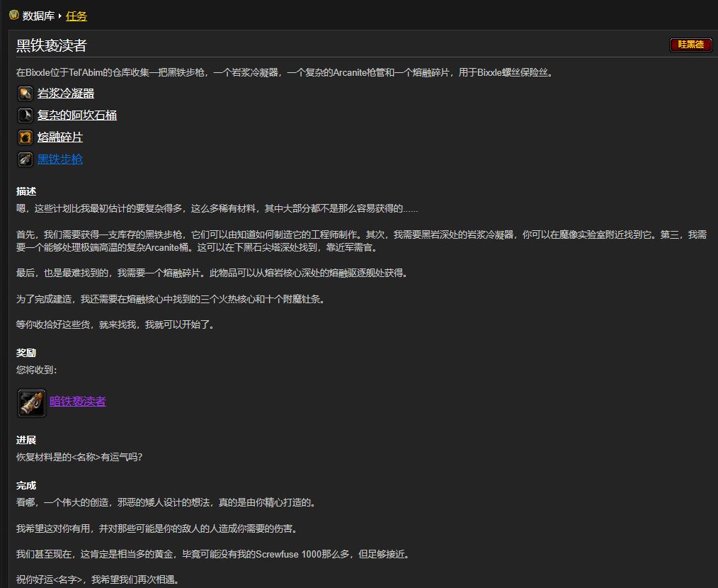This screenshot has height=588, width=718.
Task: Open the 复杂的阿坎石桶 item link
Action: pyautogui.click(x=77, y=115)
